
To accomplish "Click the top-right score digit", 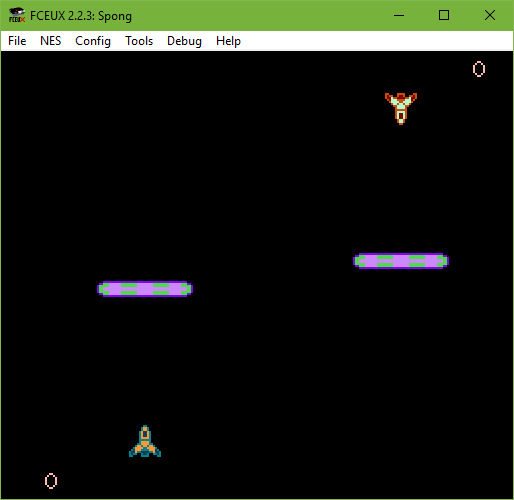I will click(x=479, y=69).
